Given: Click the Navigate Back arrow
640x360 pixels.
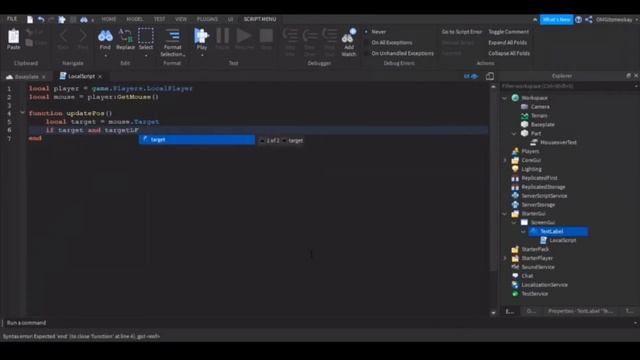Looking at the screenshot, I should coord(63,36).
